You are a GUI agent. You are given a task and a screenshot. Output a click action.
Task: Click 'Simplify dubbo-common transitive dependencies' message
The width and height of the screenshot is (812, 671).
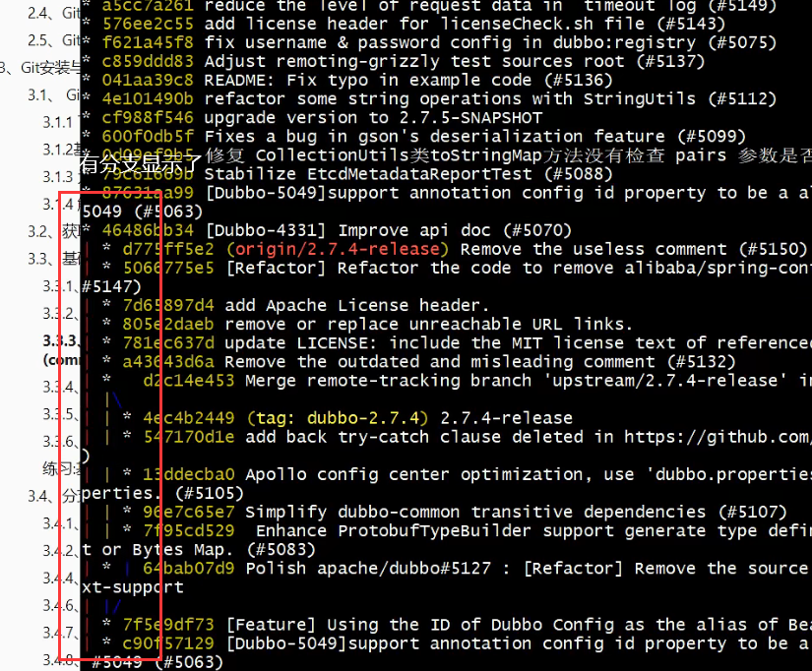pyautogui.click(x=475, y=512)
